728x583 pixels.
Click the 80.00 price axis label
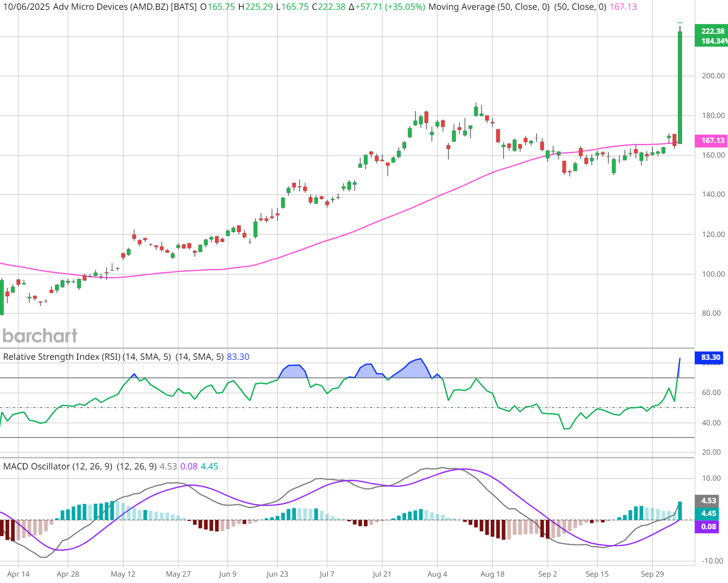[711, 313]
